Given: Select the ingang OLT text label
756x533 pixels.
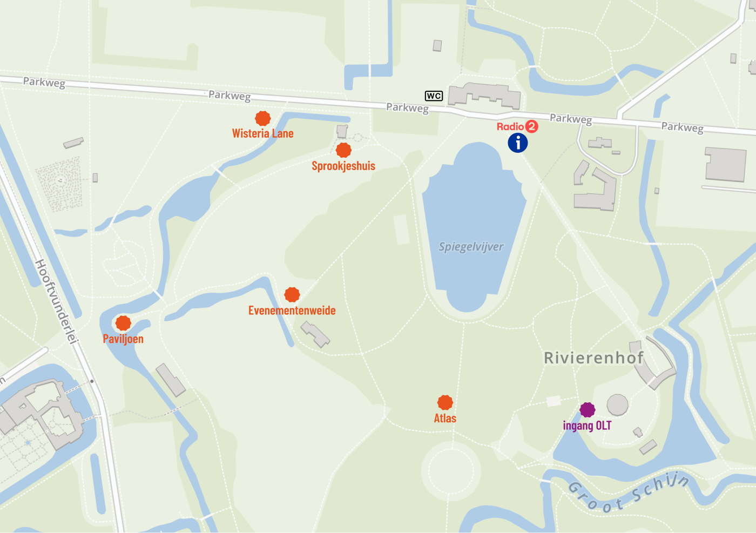Looking at the screenshot, I should [x=588, y=426].
